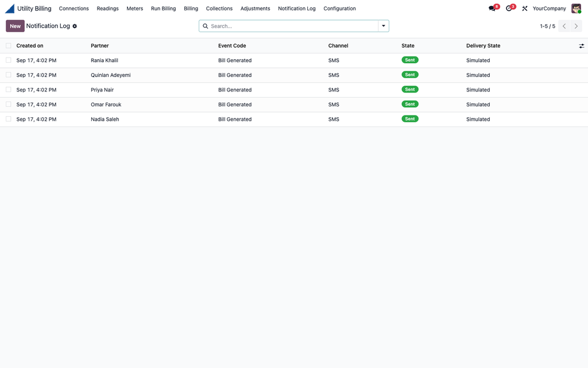The height and width of the screenshot is (368, 588).
Task: Open the YourCompany switcher
Action: tap(549, 8)
